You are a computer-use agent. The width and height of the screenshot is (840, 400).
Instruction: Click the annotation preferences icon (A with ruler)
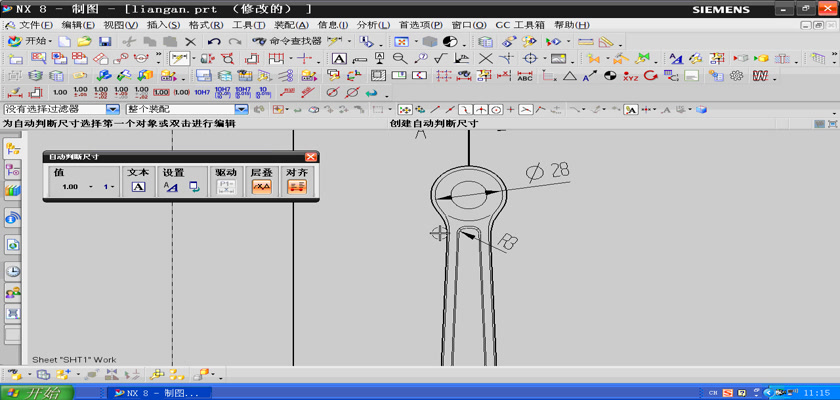click(676, 58)
